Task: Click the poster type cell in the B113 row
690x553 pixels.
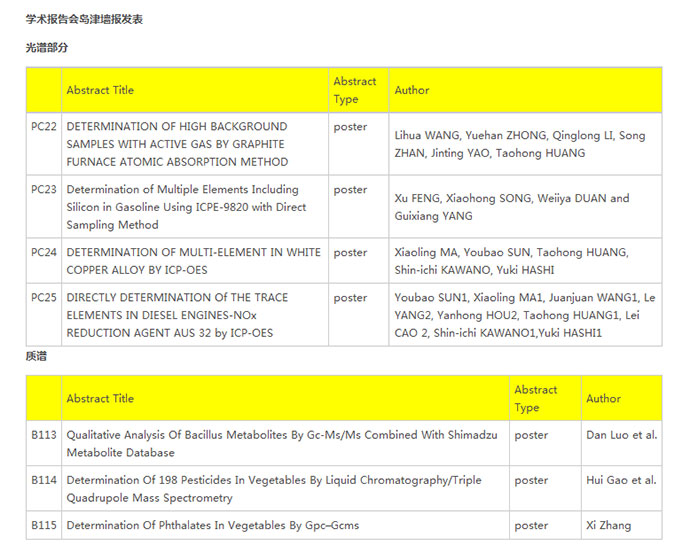Action: pyautogui.click(x=531, y=436)
